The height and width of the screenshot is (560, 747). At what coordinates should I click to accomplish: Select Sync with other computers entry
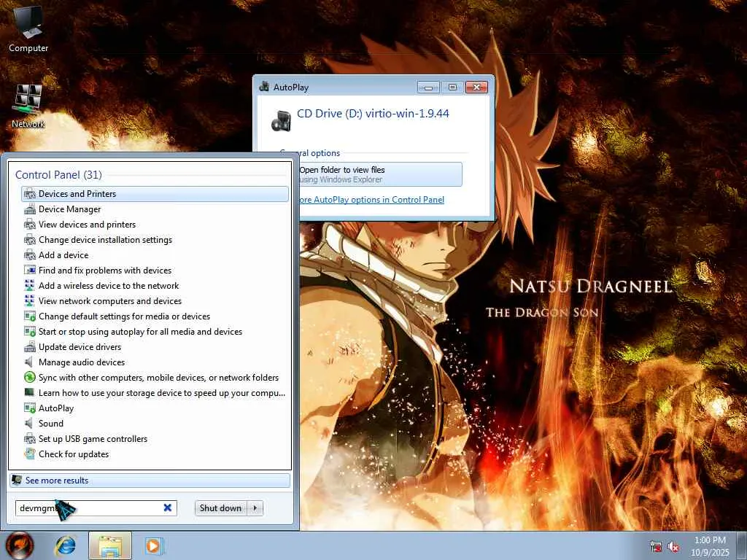(x=155, y=377)
